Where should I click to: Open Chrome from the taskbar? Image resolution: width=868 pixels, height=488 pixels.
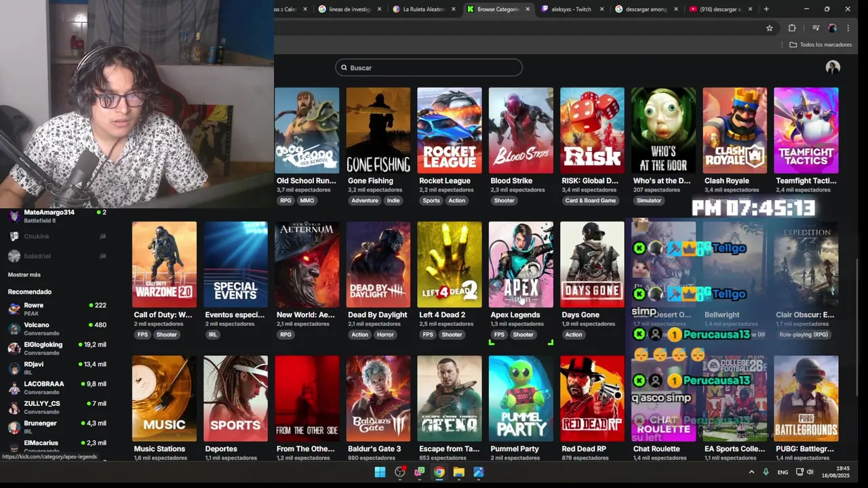pyautogui.click(x=439, y=472)
